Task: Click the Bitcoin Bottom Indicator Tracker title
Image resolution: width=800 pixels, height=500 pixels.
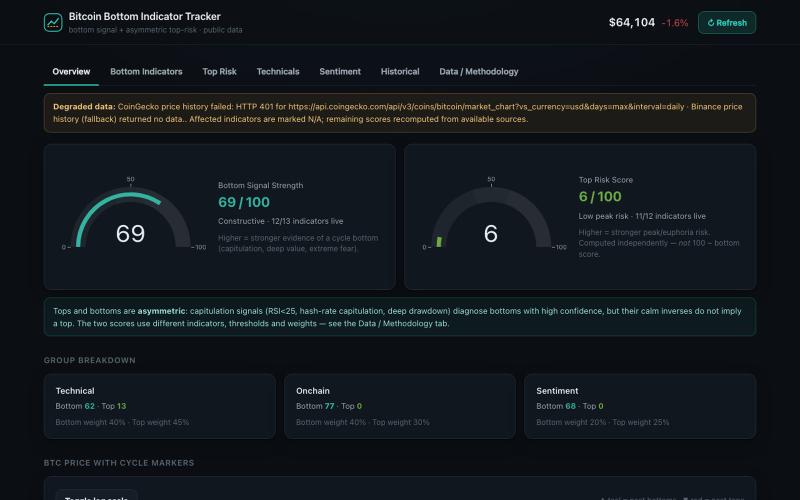Action: coord(144,16)
